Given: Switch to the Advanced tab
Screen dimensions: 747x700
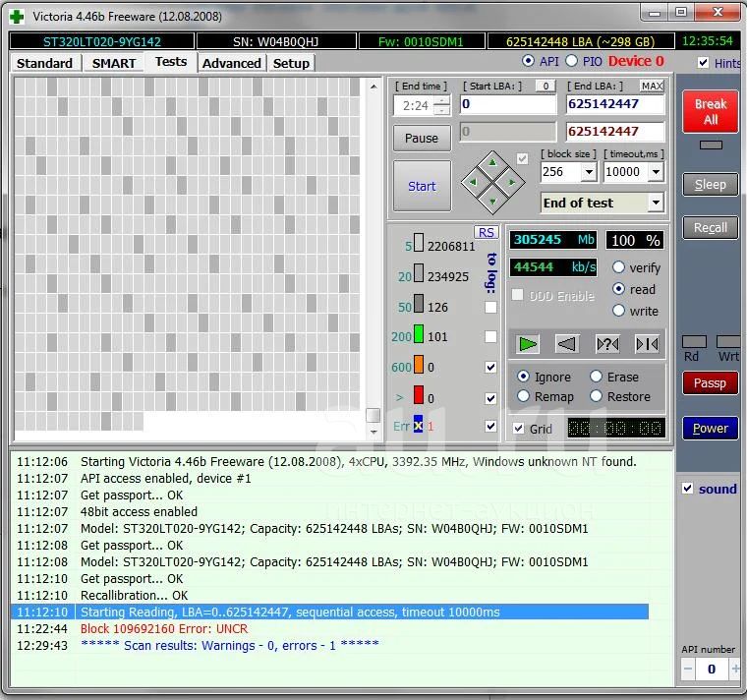Looking at the screenshot, I should pos(232,63).
